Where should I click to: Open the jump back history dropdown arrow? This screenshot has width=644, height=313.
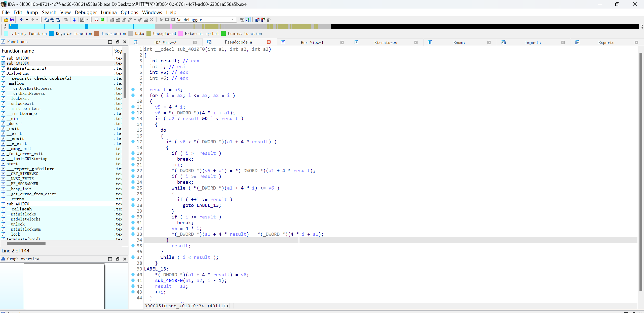(x=27, y=20)
